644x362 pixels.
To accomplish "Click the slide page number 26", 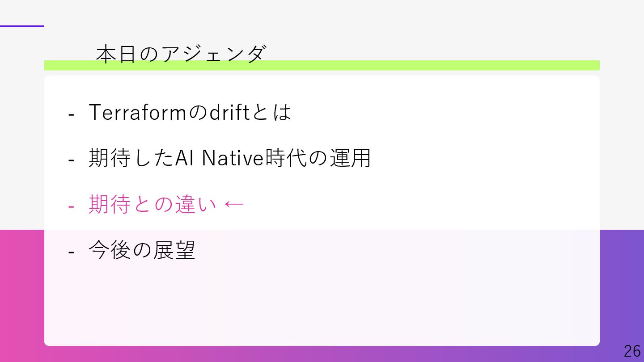I will click(632, 351).
